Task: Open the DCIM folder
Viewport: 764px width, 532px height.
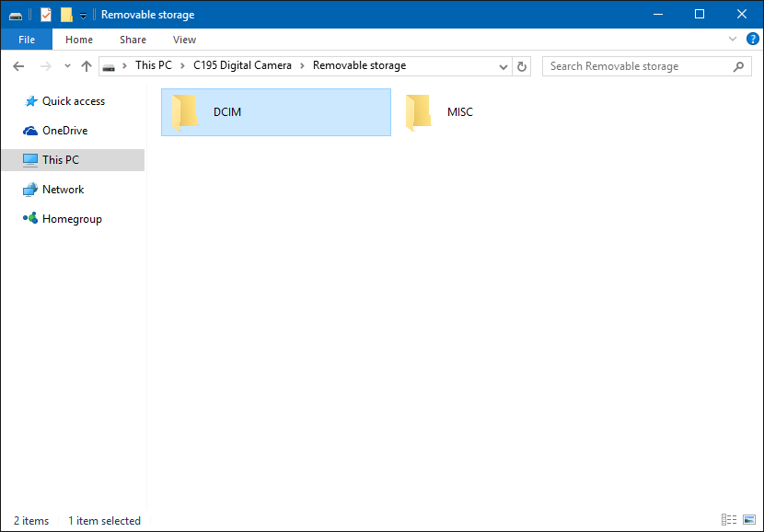Action: pyautogui.click(x=276, y=112)
